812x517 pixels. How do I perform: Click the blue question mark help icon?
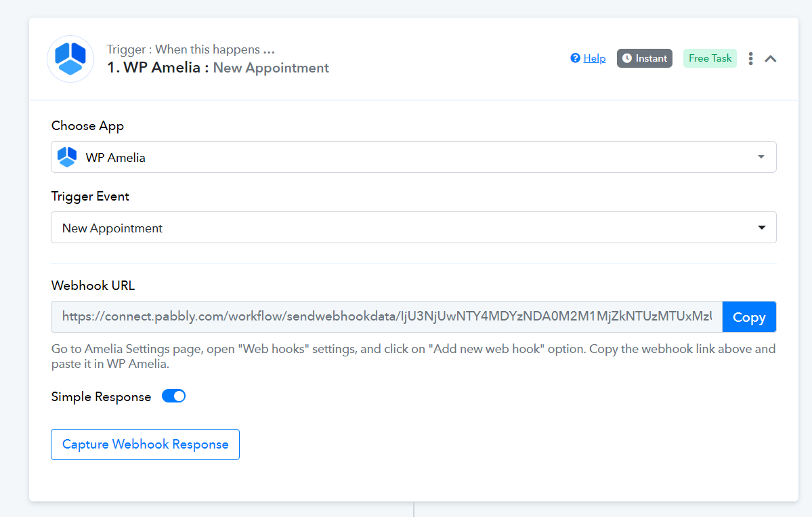coord(575,58)
